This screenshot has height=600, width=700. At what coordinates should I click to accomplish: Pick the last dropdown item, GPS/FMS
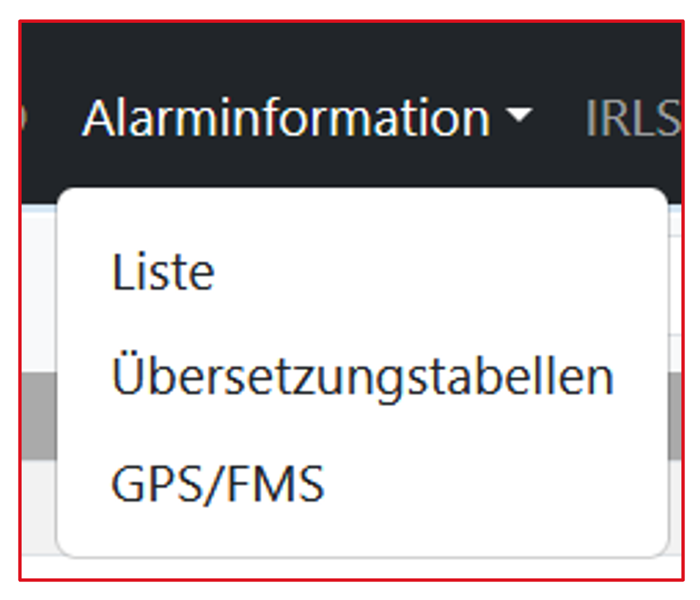click(x=218, y=484)
